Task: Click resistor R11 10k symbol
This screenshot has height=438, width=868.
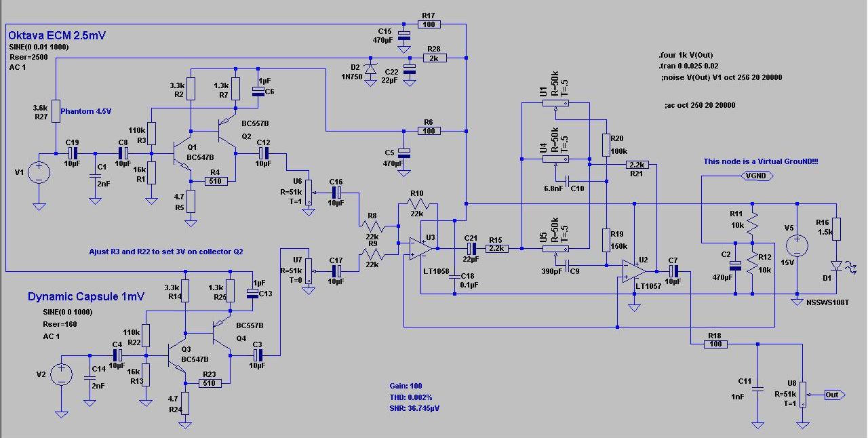Action: 752,222
